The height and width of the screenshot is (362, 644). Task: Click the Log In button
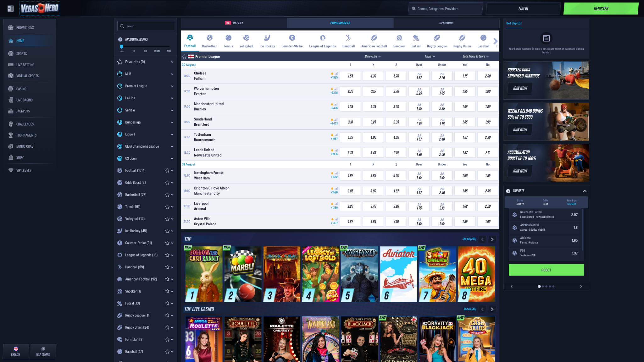[523, 9]
